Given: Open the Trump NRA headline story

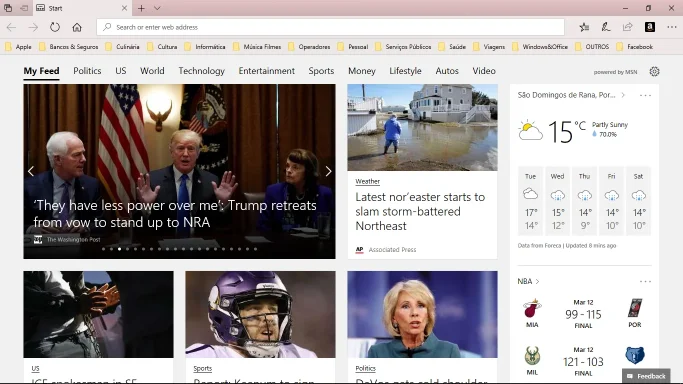Looking at the screenshot, I should tap(175, 214).
